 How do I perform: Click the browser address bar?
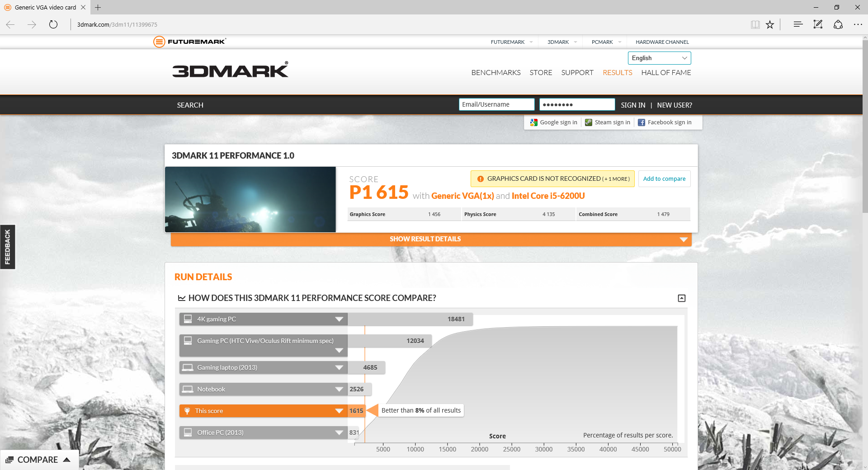pos(407,24)
